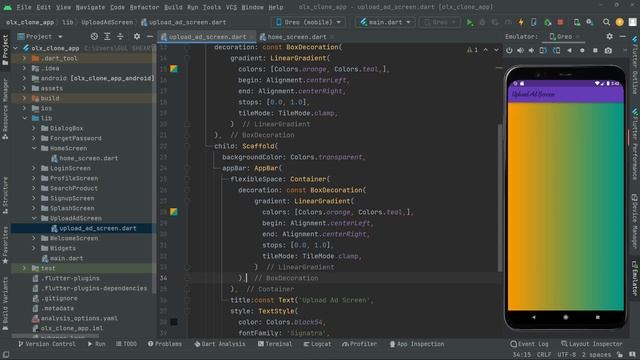Collapse all in Project panel
640x360 pixels.
coord(120,36)
